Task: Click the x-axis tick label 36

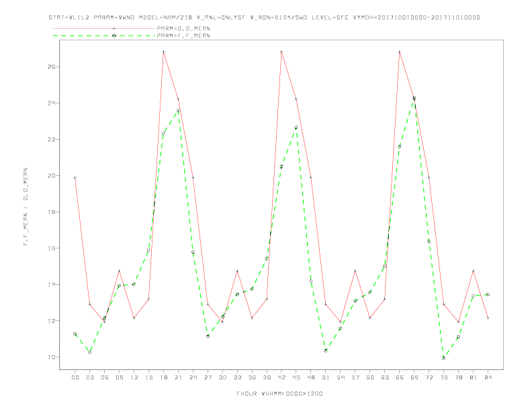Action: (252, 377)
